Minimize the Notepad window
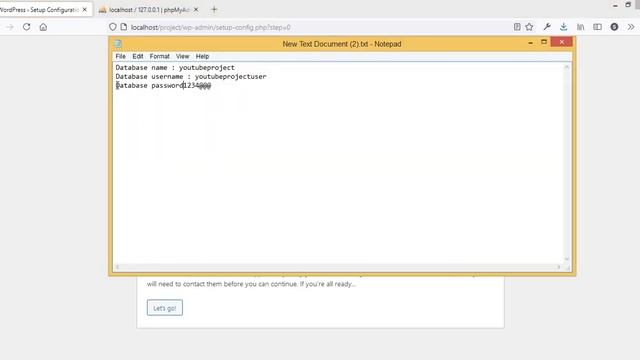This screenshot has height=360, width=640. click(530, 42)
